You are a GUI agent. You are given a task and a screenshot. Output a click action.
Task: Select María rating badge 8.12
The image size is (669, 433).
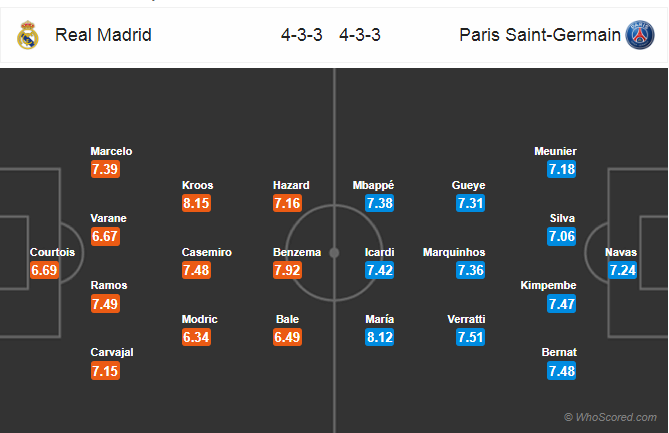coord(379,337)
